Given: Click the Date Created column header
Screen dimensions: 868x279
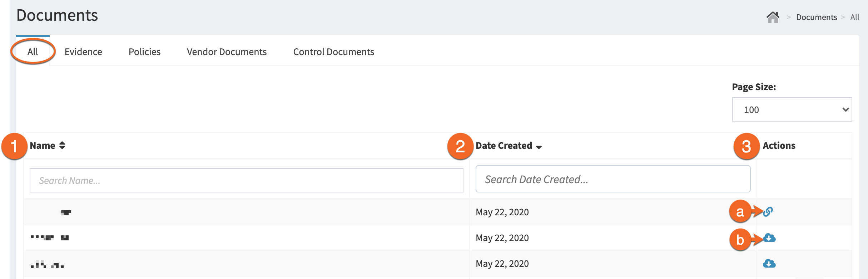Looking at the screenshot, I should [x=504, y=146].
